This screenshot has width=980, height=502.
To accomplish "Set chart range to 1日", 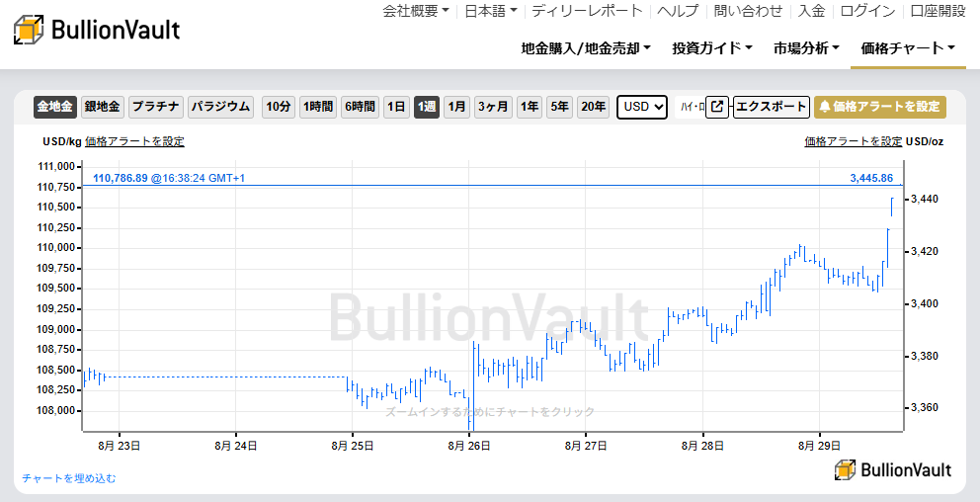I will (396, 107).
